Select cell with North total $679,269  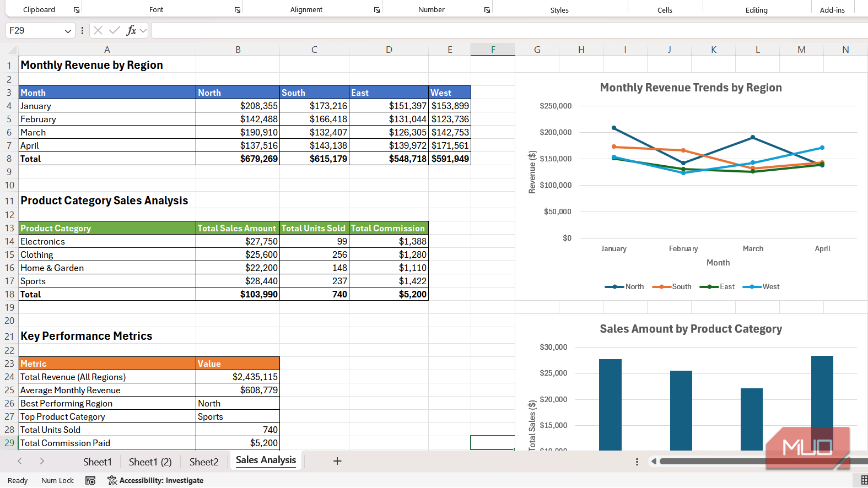[238, 159]
